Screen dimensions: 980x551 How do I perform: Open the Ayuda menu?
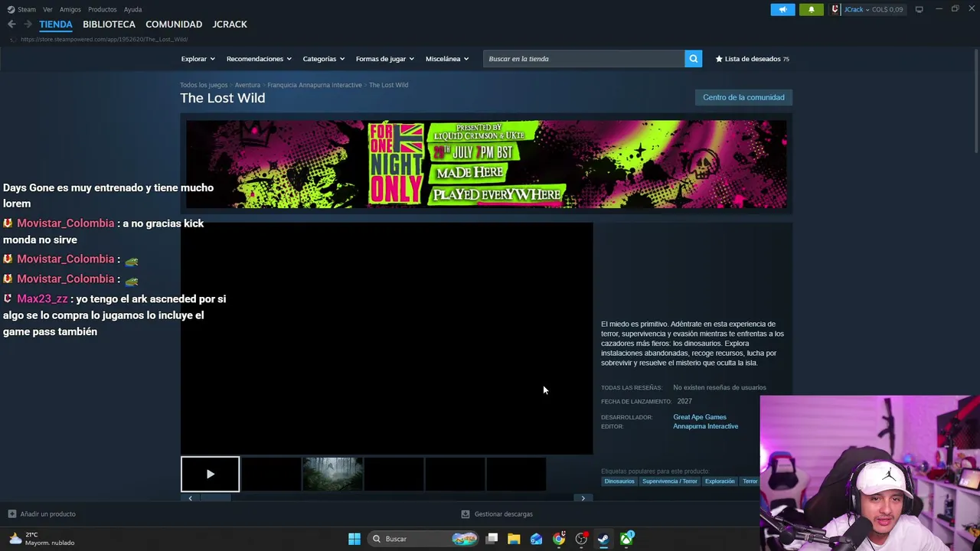click(132, 9)
